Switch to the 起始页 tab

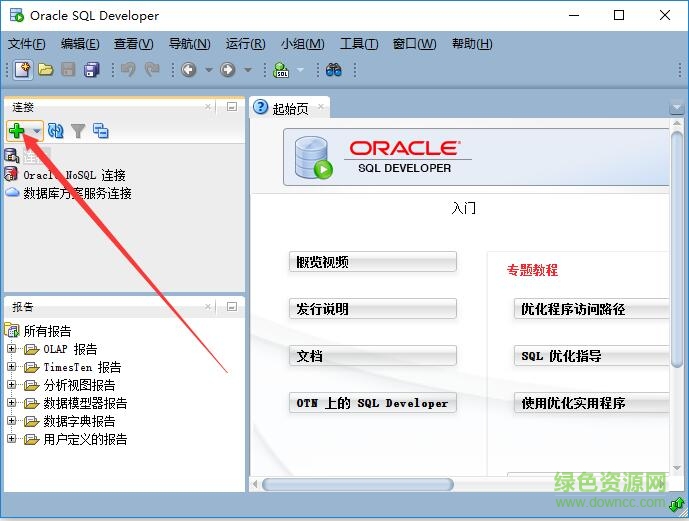pos(290,108)
